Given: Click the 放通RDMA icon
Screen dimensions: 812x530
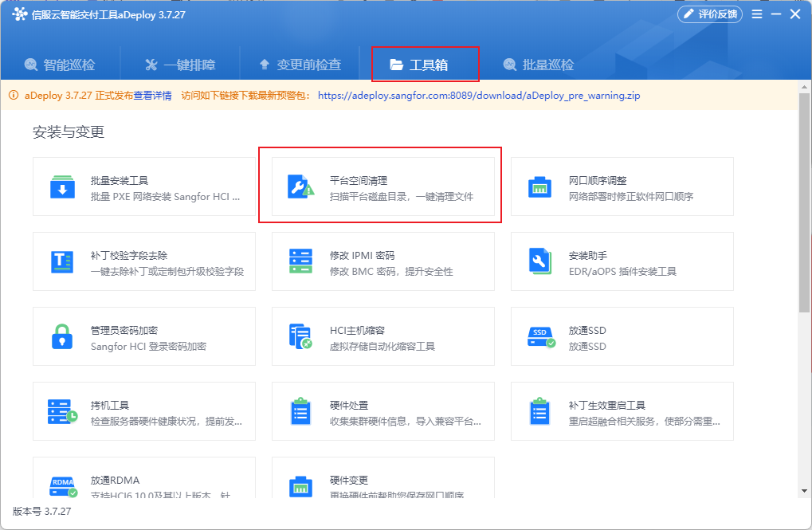Looking at the screenshot, I should [64, 486].
